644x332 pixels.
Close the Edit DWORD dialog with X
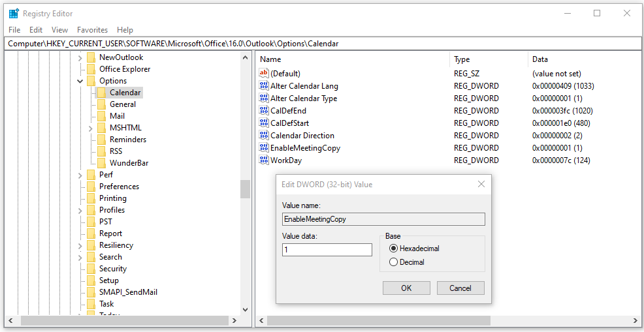tap(481, 184)
